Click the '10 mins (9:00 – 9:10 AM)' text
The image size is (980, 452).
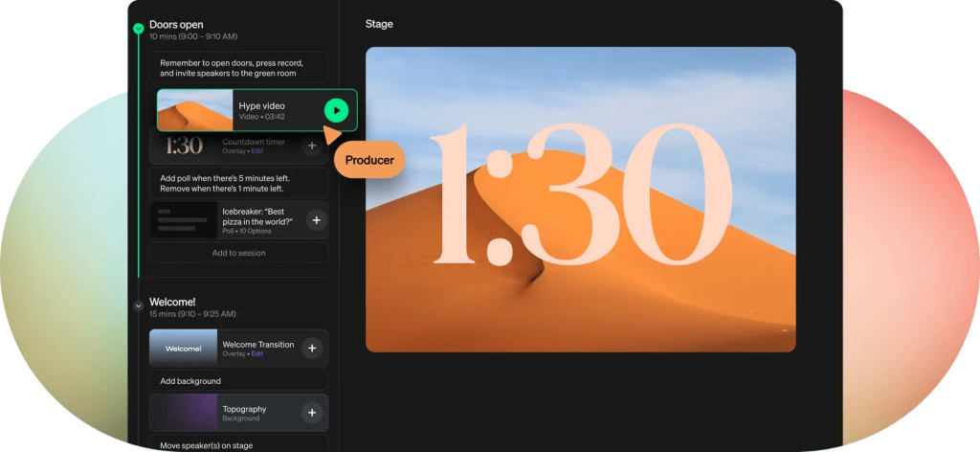click(x=193, y=37)
